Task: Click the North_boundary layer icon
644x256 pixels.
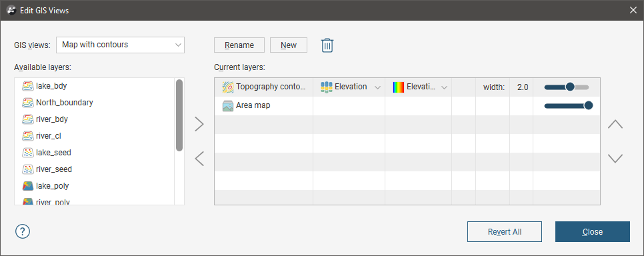Action: [x=27, y=103]
